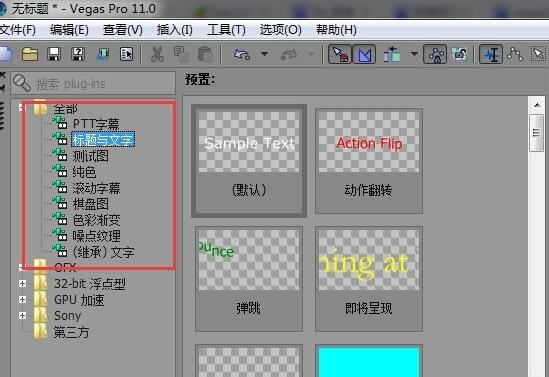Select the (继承) 文字 generator

tap(103, 252)
